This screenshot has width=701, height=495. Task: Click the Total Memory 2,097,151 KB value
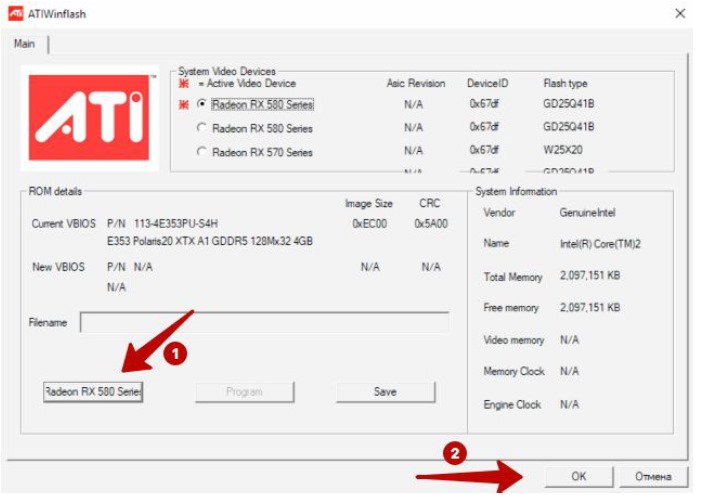(590, 275)
